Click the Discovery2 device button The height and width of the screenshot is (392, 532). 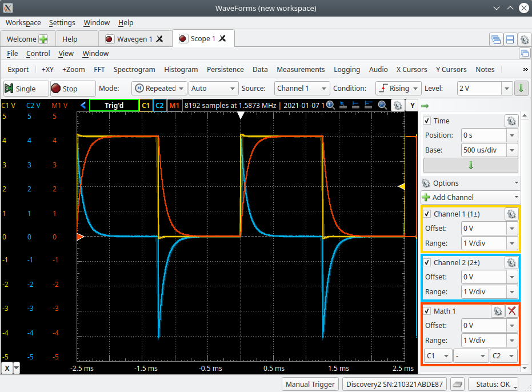click(x=394, y=384)
